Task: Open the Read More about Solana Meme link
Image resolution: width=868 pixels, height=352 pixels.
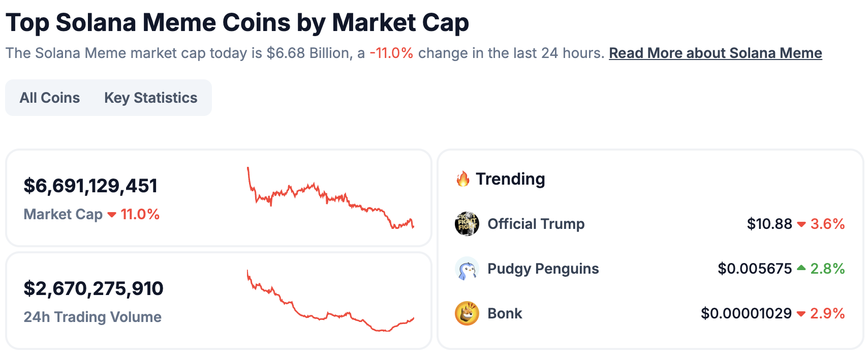Action: coord(715,53)
